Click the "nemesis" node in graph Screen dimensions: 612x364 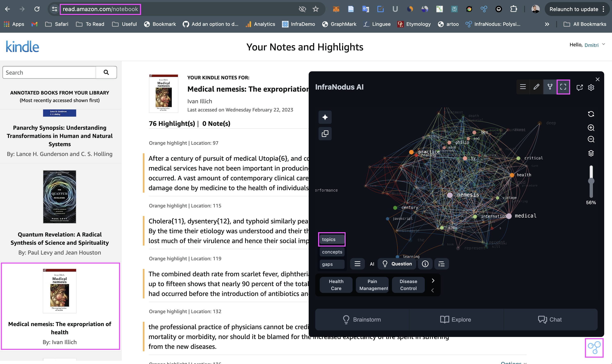pos(450,195)
